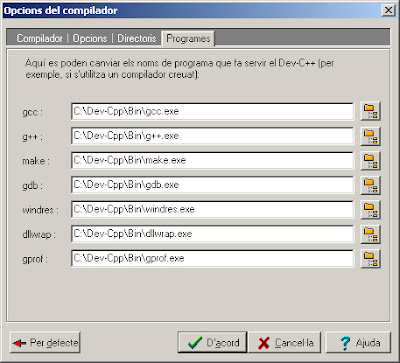Viewport: 400px width, 363px height.
Task: Go to the Directoris tab
Action: click(137, 38)
